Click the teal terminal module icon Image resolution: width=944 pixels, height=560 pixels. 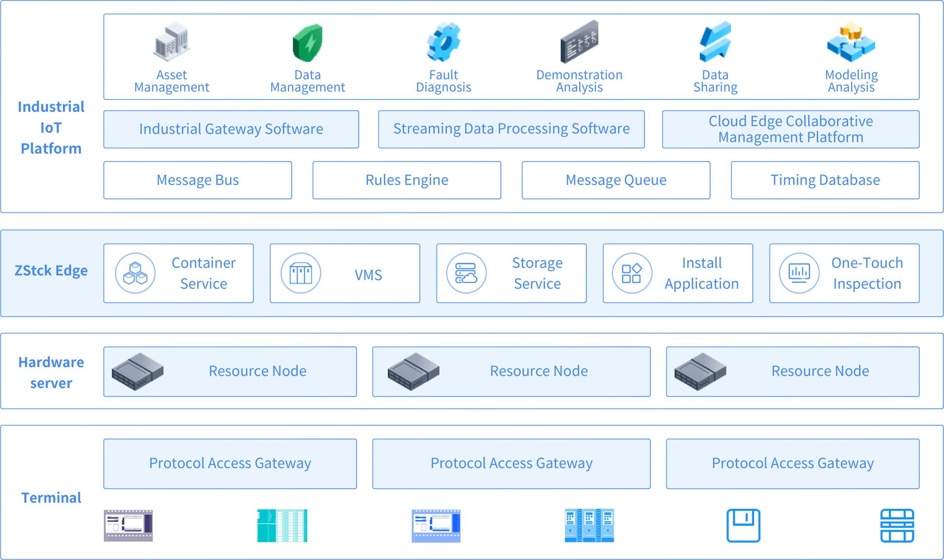click(282, 526)
